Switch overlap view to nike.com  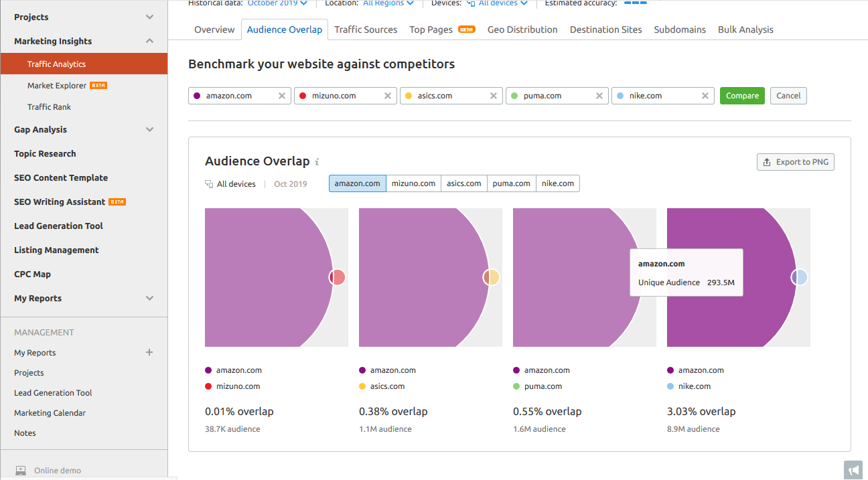click(557, 183)
